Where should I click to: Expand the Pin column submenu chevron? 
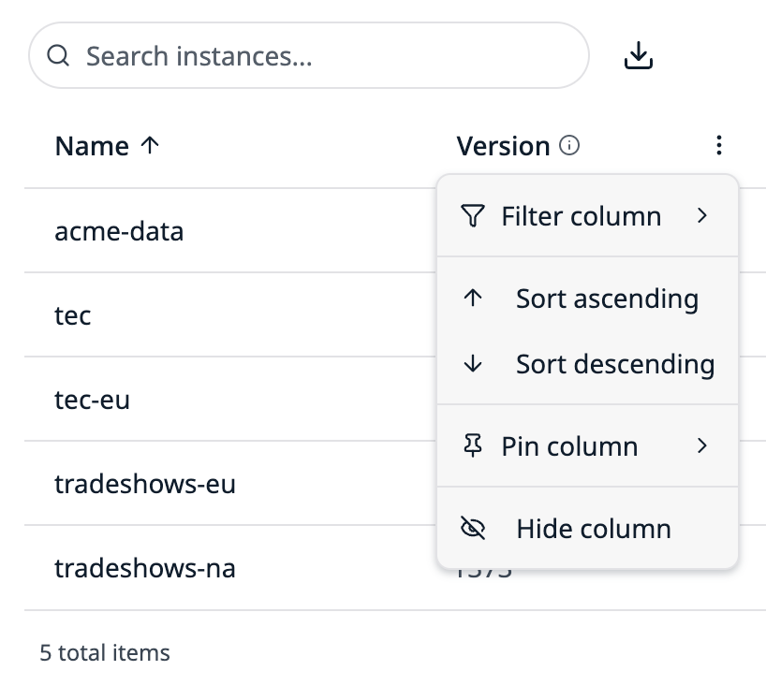click(x=702, y=445)
